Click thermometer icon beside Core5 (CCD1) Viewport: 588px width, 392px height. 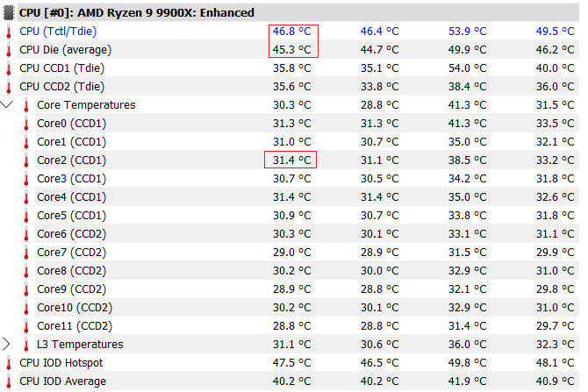[x=26, y=216]
